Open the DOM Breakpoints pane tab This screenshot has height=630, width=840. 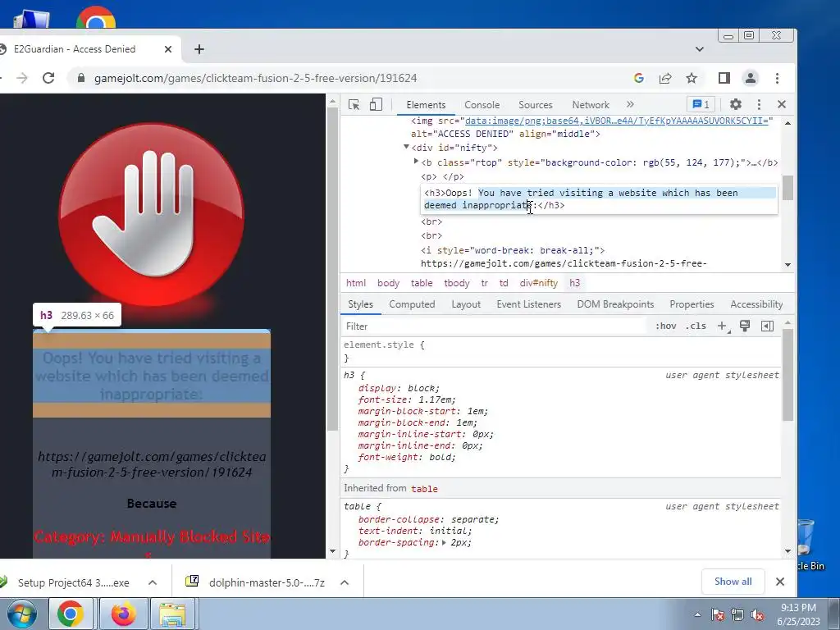pyautogui.click(x=615, y=304)
